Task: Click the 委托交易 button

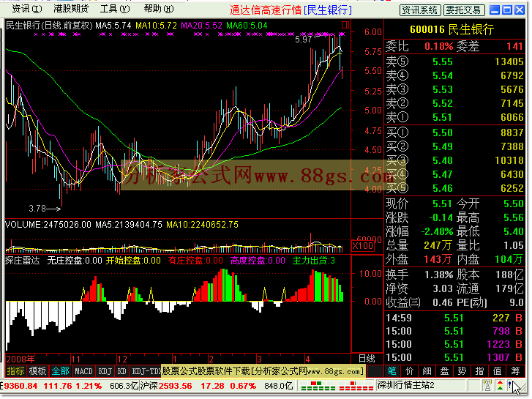Action: click(x=463, y=10)
